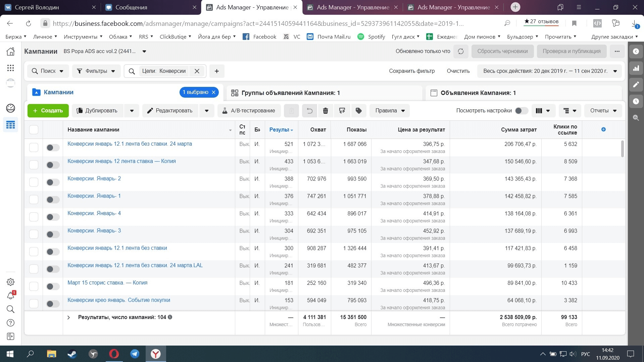Open the Отчеты dropdown
The image size is (644, 362).
pyautogui.click(x=603, y=111)
